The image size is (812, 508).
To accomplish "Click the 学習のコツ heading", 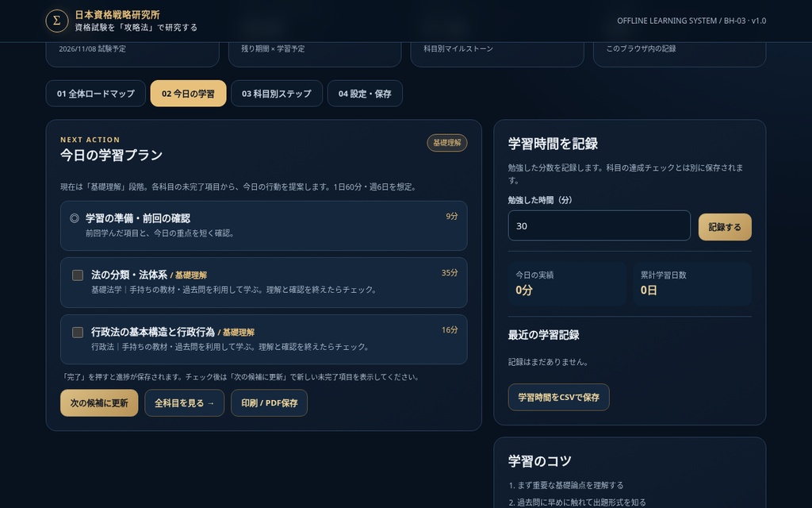I will (539, 461).
